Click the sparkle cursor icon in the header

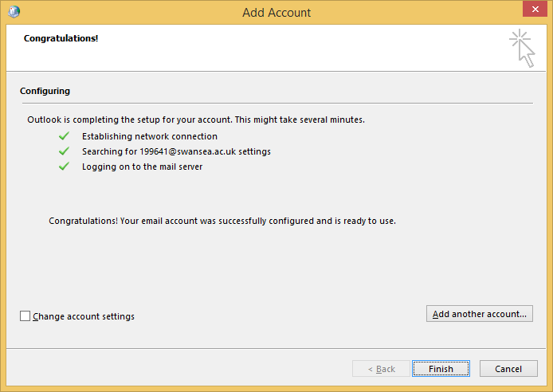(522, 48)
